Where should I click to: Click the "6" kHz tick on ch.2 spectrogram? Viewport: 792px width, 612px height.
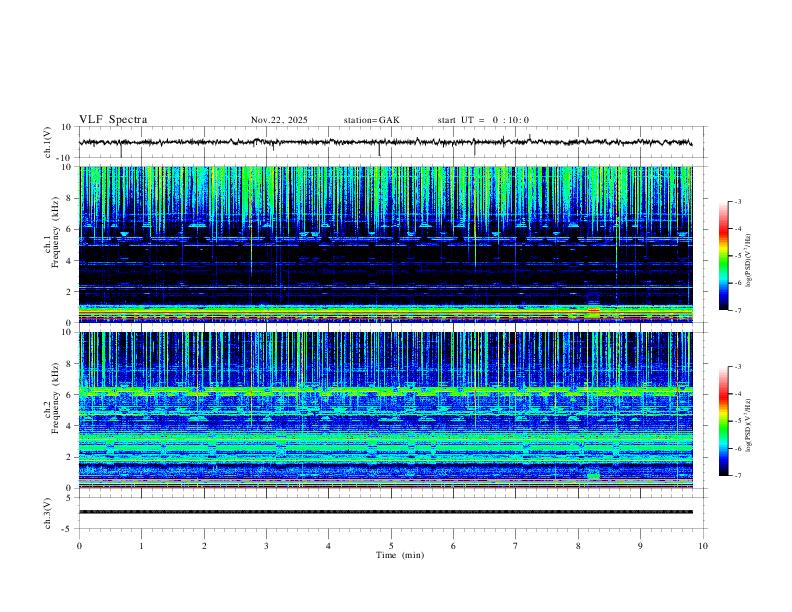69,395
